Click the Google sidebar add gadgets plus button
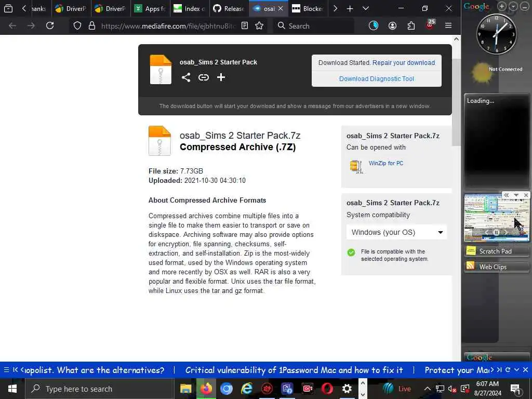 pos(501,6)
